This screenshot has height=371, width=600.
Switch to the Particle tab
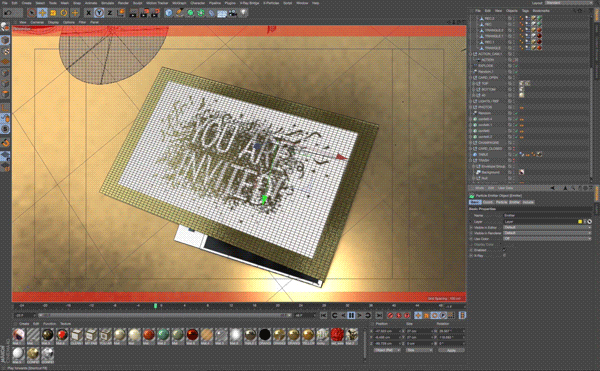(501, 202)
